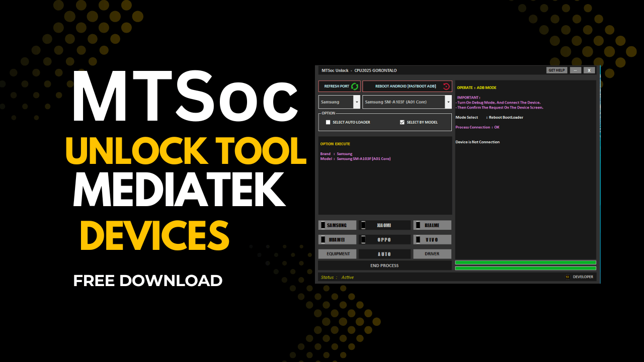Click the Model : Samsung SM-A103F log line
This screenshot has width=644, height=362.
355,159
